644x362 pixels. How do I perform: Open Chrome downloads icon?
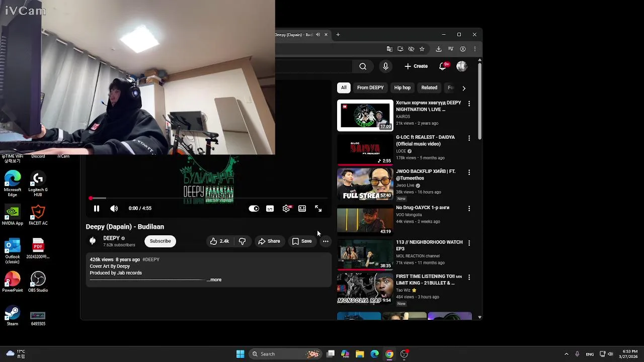click(439, 49)
